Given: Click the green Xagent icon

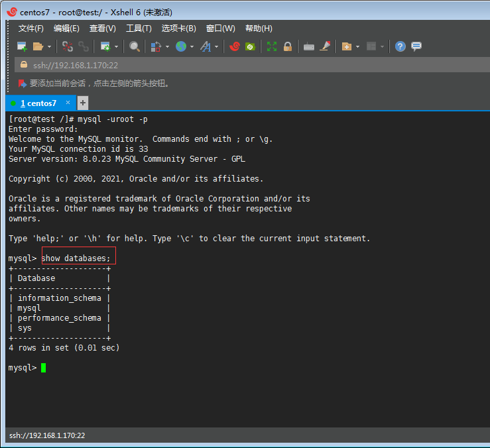Looking at the screenshot, I should [250, 46].
